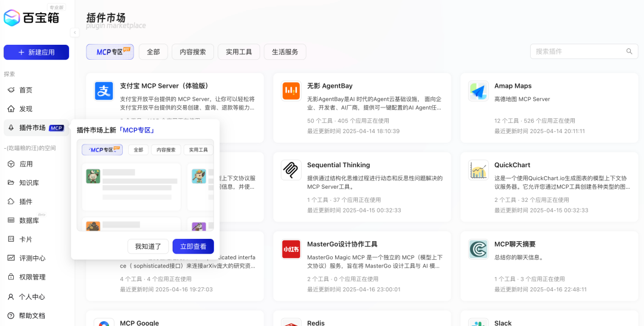Click the 权限管理 lock icon
Screen dimensions: 644x326
(x=11, y=277)
